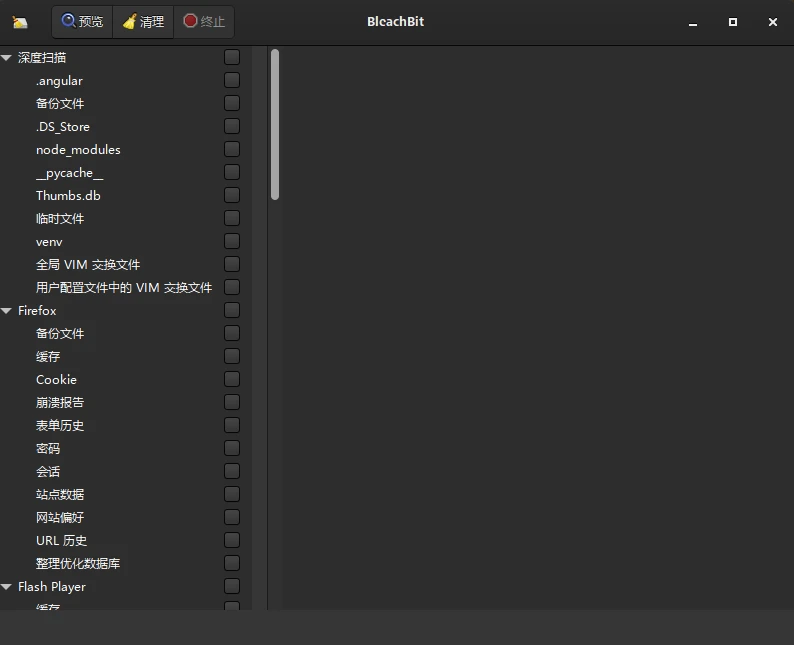This screenshot has height=645, width=794.
Task: Select the Cookie row label
Action: [56, 380]
